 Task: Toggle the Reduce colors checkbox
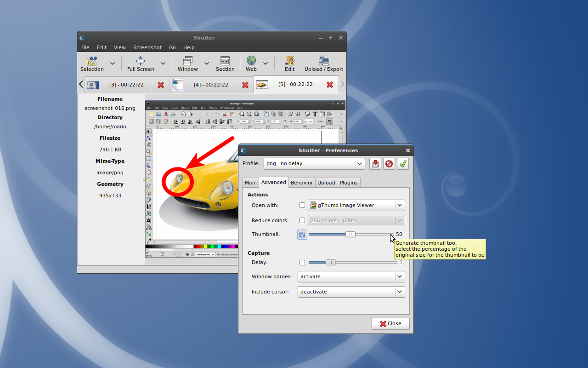coord(302,221)
